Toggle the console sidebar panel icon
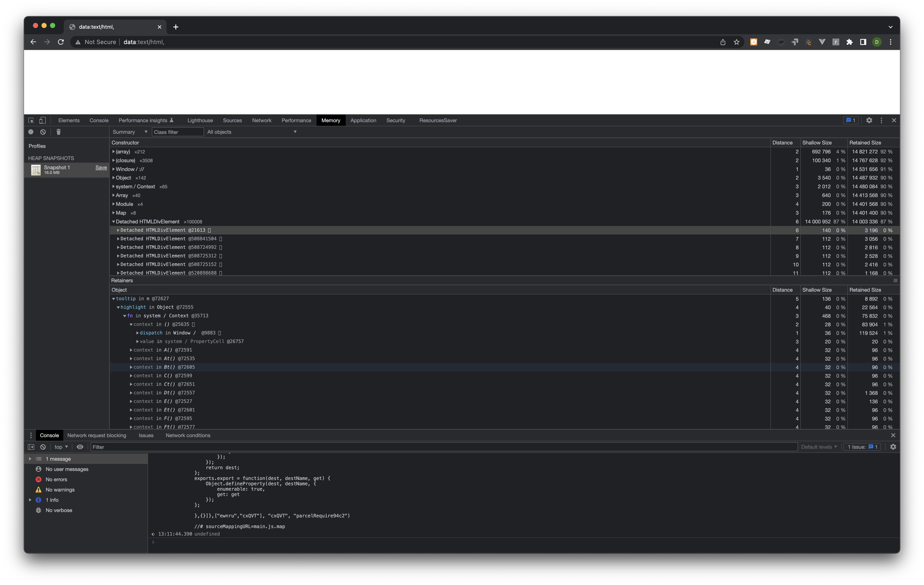The height and width of the screenshot is (585, 924). pyautogui.click(x=31, y=447)
